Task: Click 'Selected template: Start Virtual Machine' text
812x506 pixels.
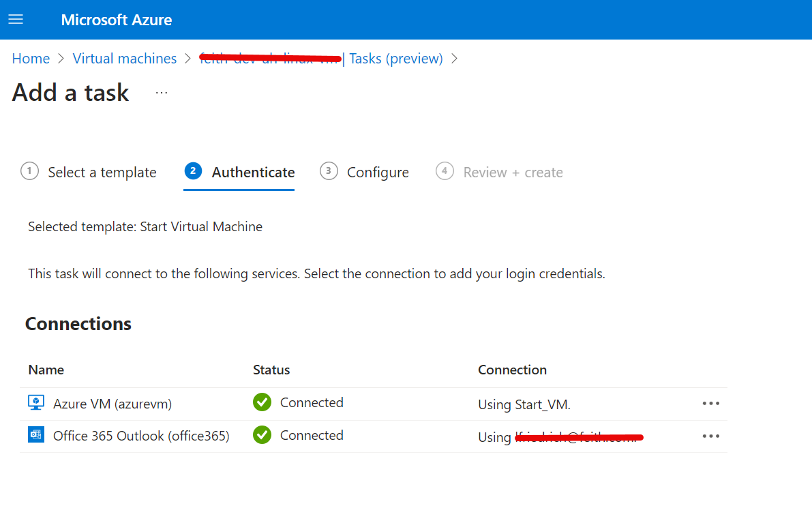Action: coord(145,227)
